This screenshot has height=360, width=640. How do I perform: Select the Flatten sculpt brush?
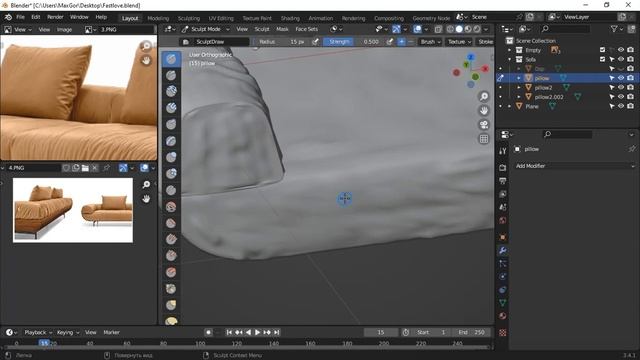(x=171, y=223)
